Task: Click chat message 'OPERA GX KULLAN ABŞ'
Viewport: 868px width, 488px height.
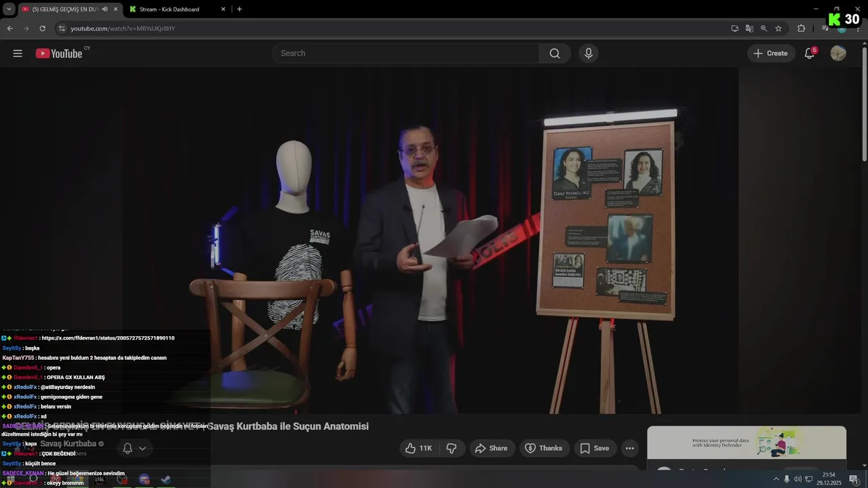Action: 75,378
